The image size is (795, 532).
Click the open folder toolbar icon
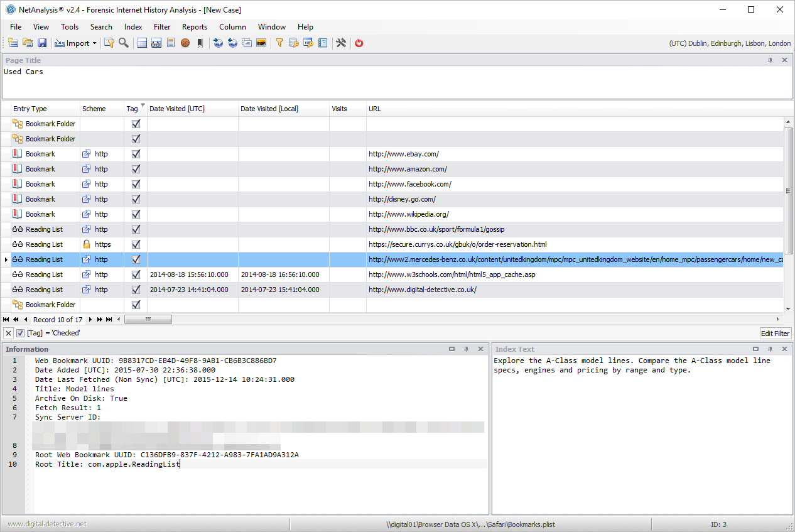[x=28, y=43]
